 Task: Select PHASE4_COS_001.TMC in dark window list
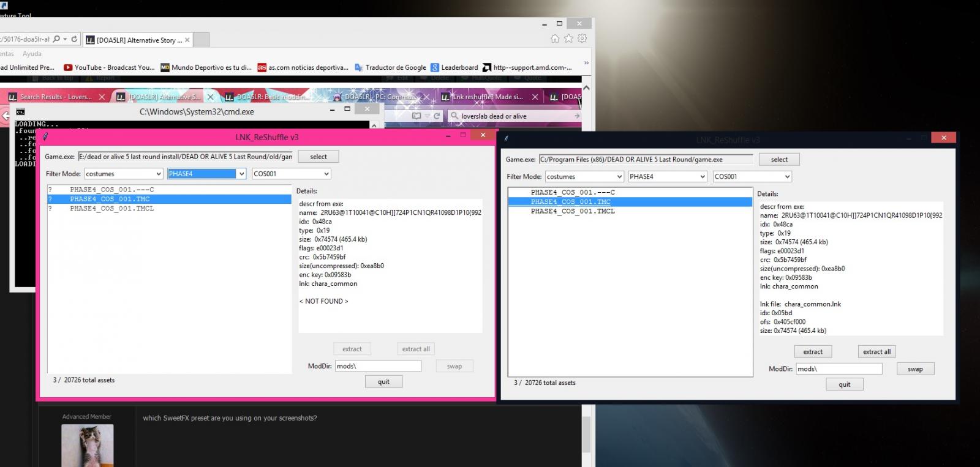[630, 201]
